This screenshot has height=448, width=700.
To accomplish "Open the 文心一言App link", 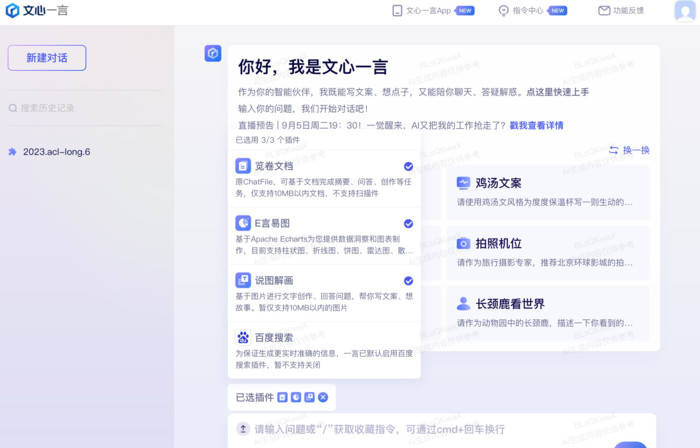I will (x=428, y=11).
